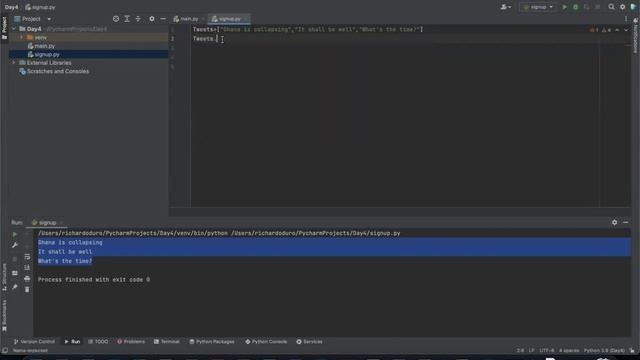The width and height of the screenshot is (640, 360).
Task: Toggle Scroll to End in Run console
Action: point(27,267)
